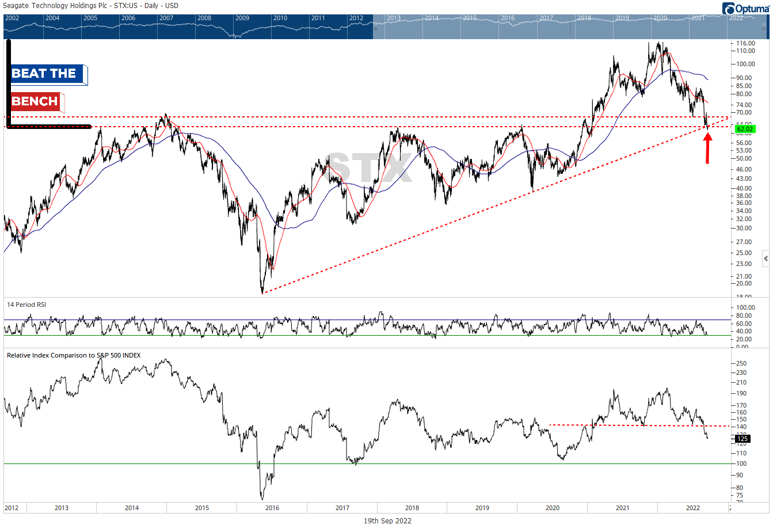Click the 116.00 price scale label
The height and width of the screenshot is (532, 773).
point(745,43)
